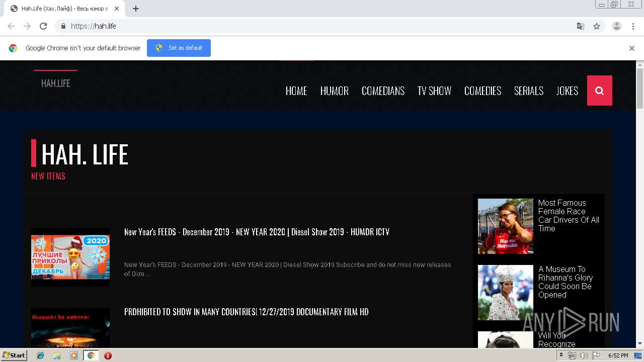644x362 pixels.
Task: Open New Year's FEEDS Diesel Show article
Action: point(257,232)
